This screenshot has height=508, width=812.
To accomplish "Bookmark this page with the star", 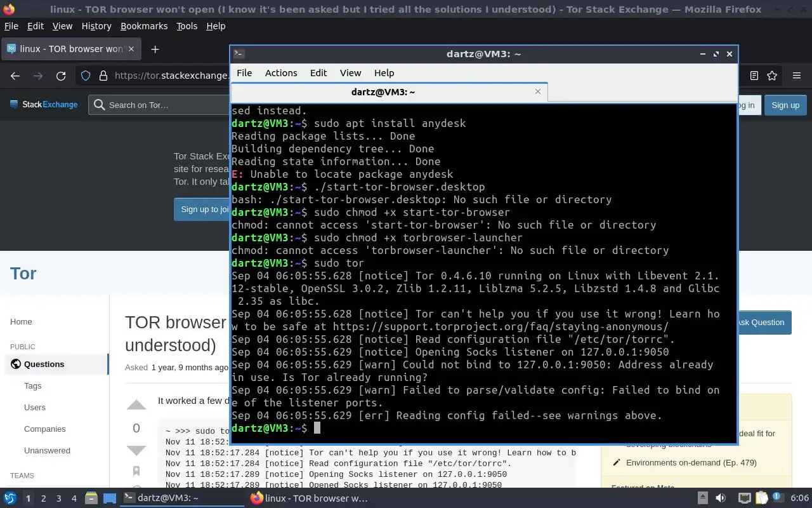I will [772, 76].
